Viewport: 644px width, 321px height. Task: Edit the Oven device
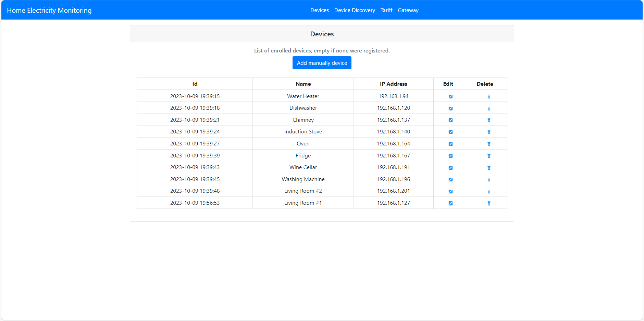tap(450, 144)
